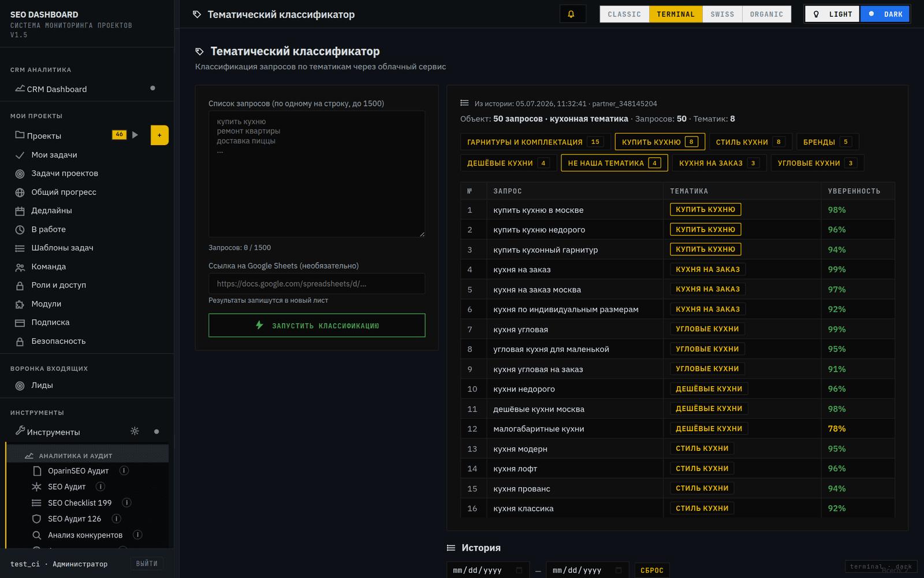Click the Google Sheets link input field

click(317, 284)
